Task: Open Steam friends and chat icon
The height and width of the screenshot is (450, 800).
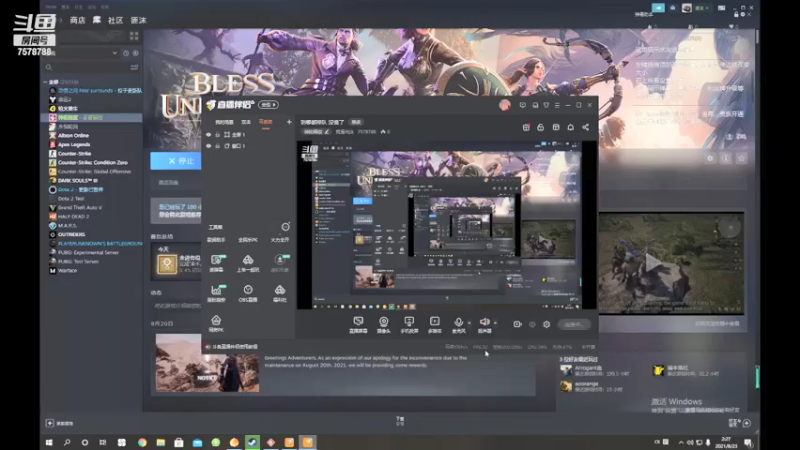Action: click(x=747, y=423)
